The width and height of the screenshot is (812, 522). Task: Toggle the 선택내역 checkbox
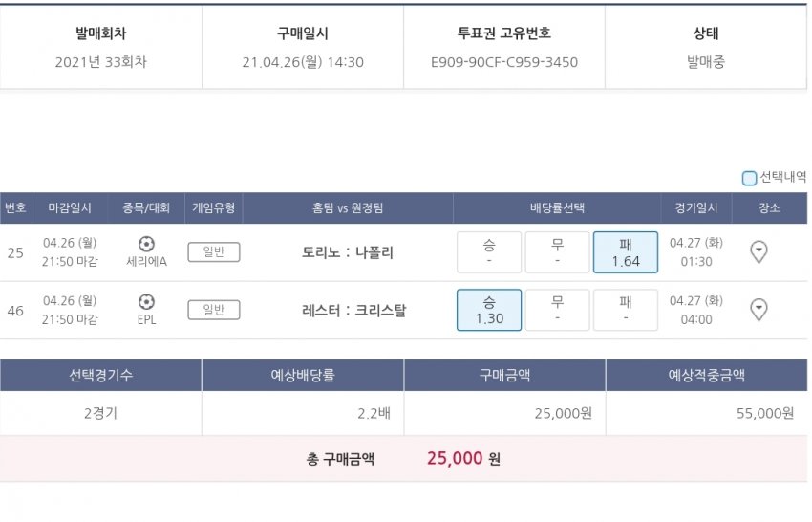[x=749, y=178]
